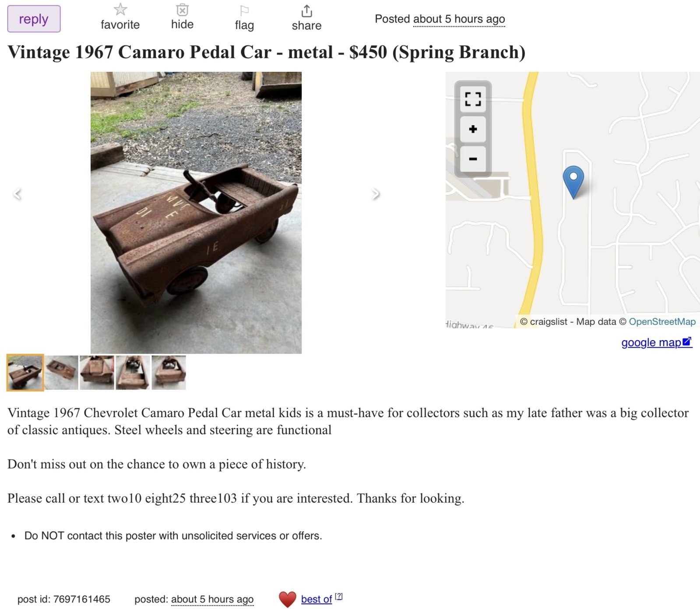Image resolution: width=700 pixels, height=609 pixels.
Task: Click the main pedal car photo
Action: (196, 213)
